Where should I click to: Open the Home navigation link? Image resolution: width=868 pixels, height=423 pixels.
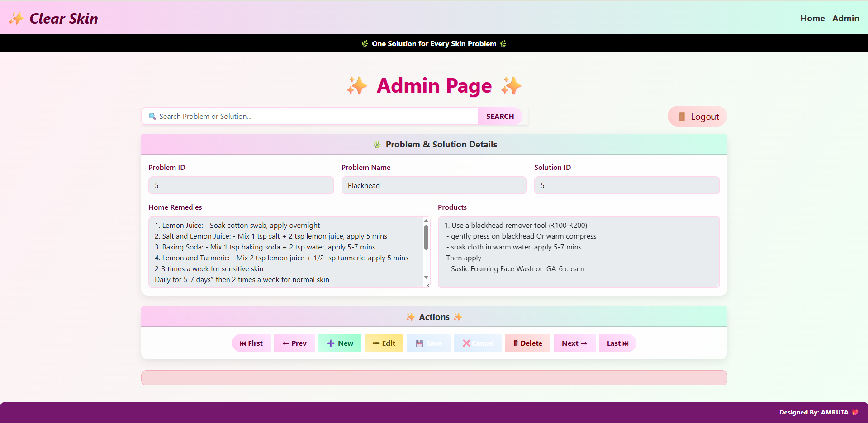pos(812,19)
